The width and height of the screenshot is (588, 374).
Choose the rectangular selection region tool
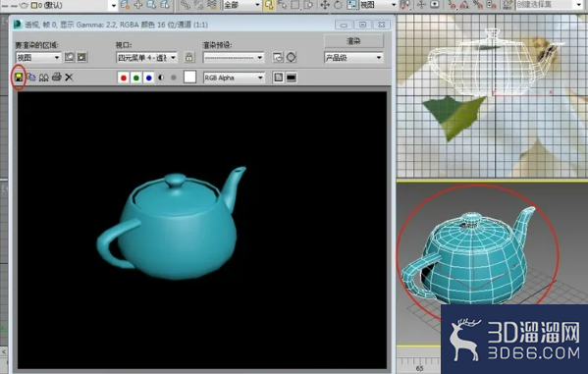(x=295, y=5)
